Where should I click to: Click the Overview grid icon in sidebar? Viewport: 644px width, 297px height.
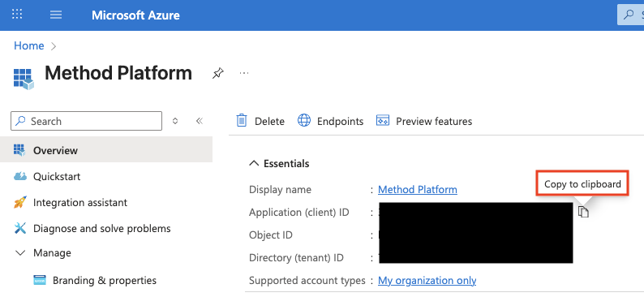[19, 150]
